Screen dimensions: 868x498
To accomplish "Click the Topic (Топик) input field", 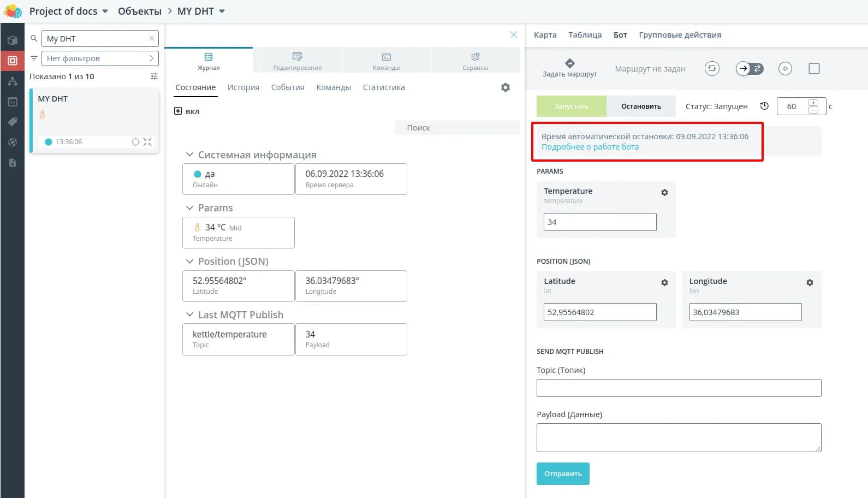I will click(x=679, y=388).
